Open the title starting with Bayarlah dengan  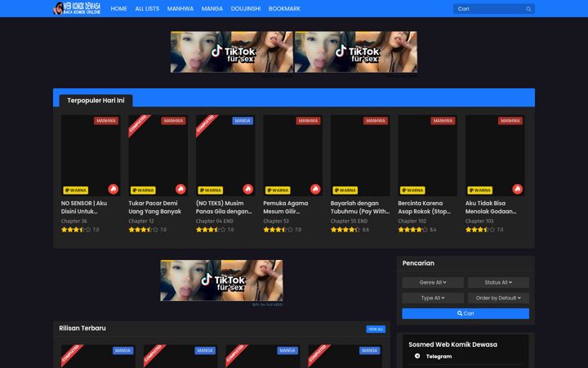(360, 207)
